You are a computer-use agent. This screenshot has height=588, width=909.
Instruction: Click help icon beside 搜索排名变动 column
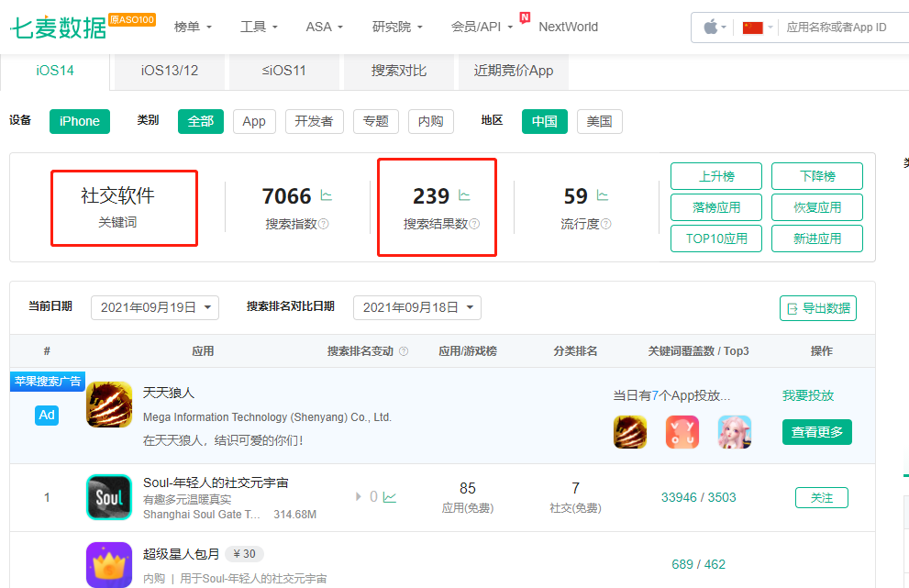pyautogui.click(x=404, y=351)
